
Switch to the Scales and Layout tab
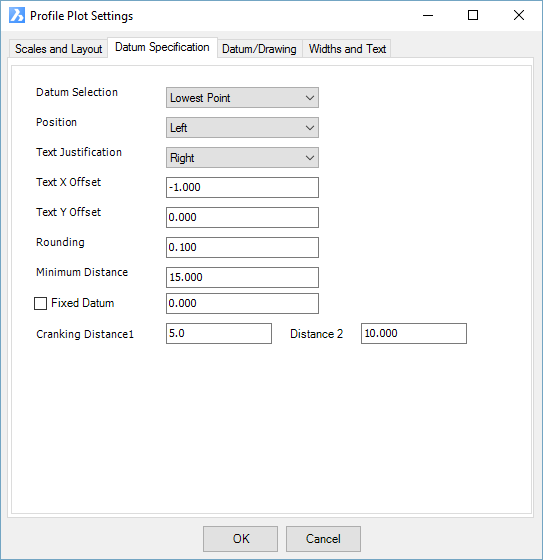59,49
